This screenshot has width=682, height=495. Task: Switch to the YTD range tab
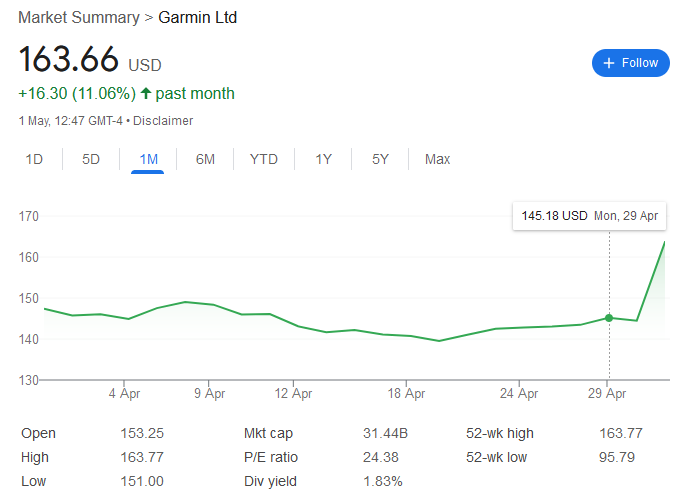tap(264, 159)
